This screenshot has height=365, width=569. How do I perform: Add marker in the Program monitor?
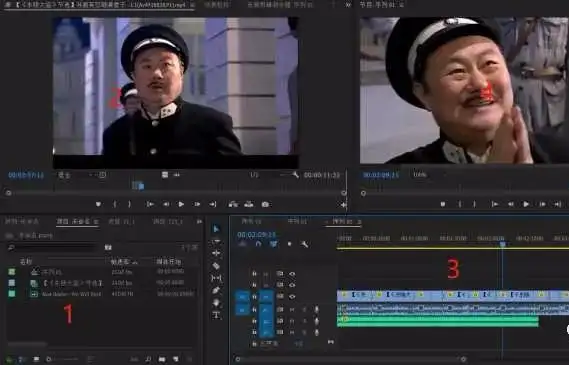click(x=443, y=204)
